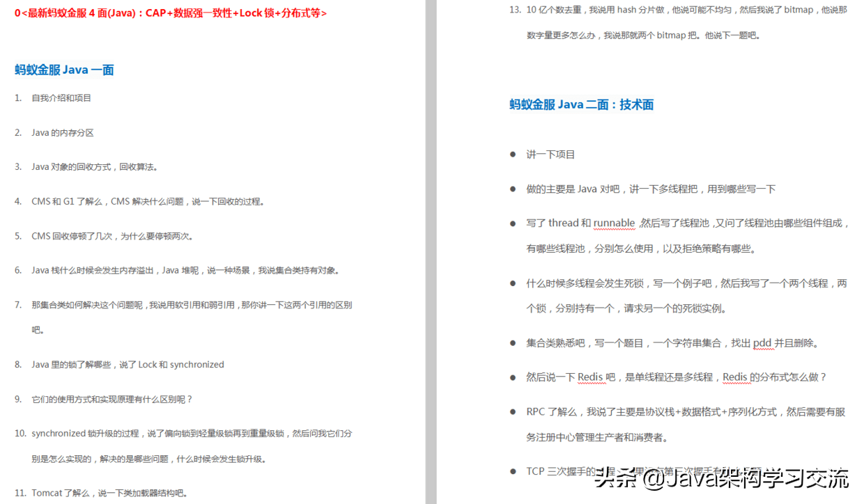Click item synchronized 锁升级的过程
This screenshot has width=864, height=504.
coord(192,434)
